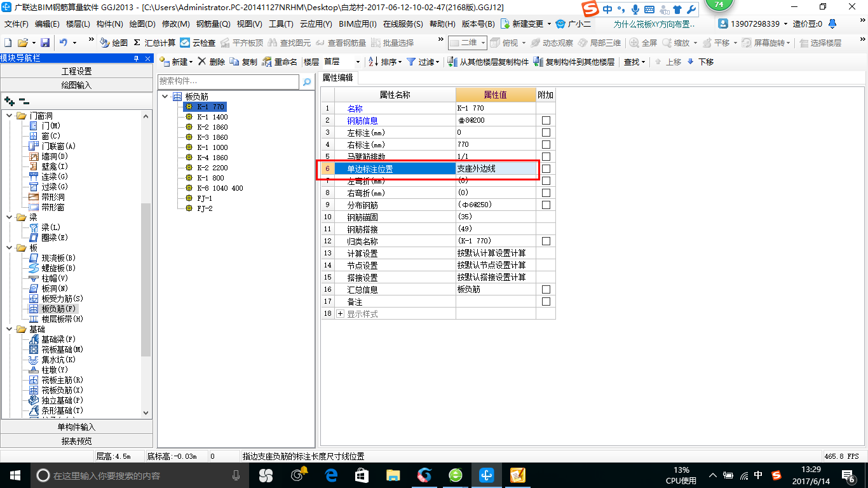Open File Explorer from the taskbar
This screenshot has width=868, height=488.
pyautogui.click(x=393, y=475)
